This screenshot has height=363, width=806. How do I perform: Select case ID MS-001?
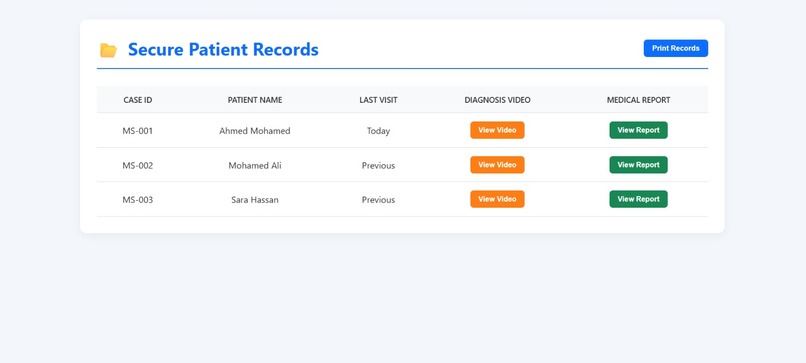tap(138, 131)
